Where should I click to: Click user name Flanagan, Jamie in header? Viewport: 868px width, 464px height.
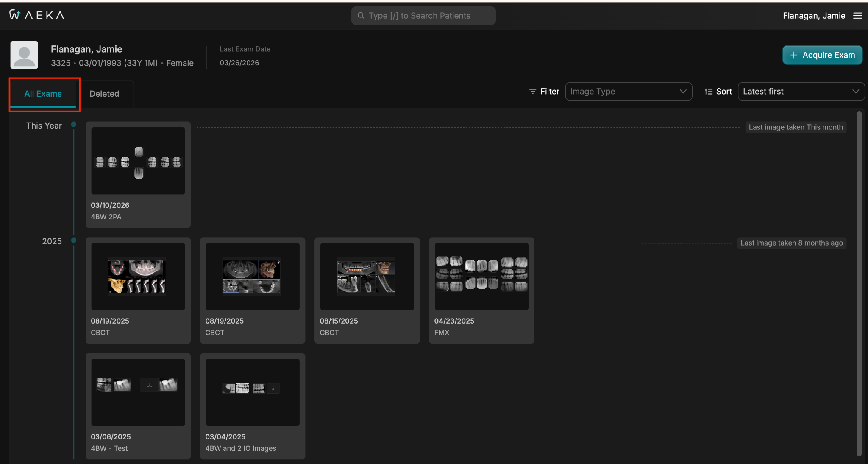pyautogui.click(x=814, y=16)
